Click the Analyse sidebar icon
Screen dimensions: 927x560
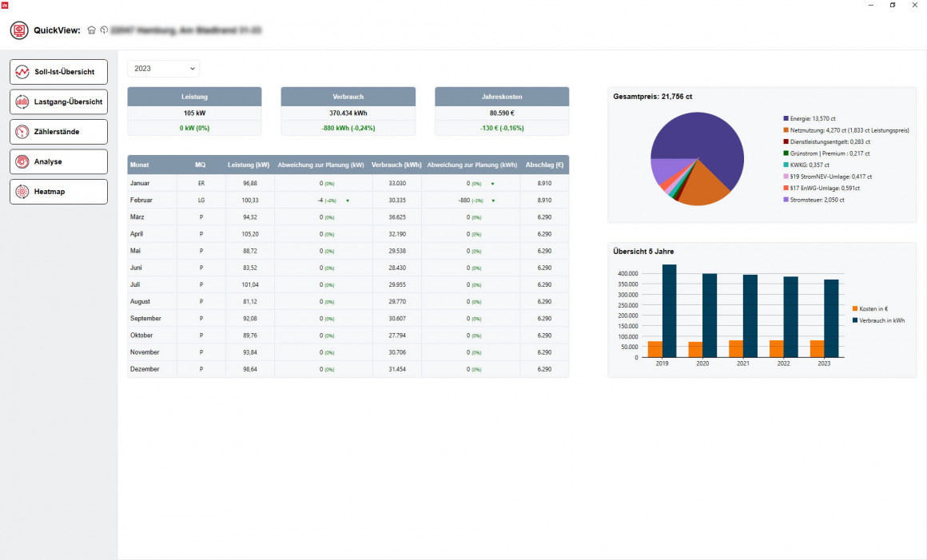pyautogui.click(x=22, y=161)
